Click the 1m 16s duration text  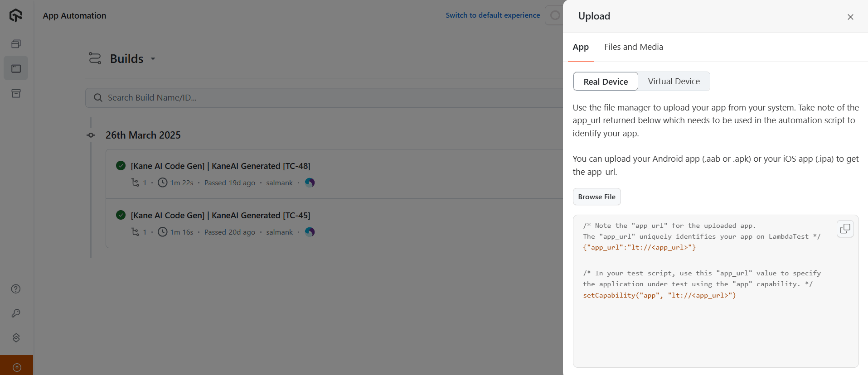click(182, 232)
